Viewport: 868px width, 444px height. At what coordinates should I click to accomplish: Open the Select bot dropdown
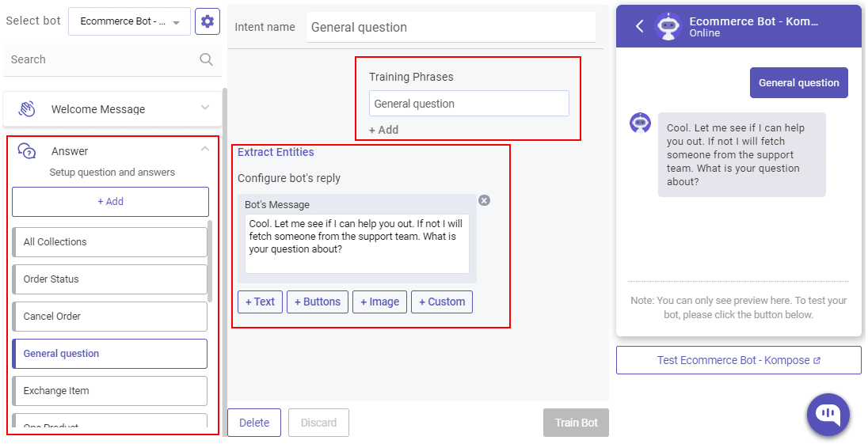(129, 21)
